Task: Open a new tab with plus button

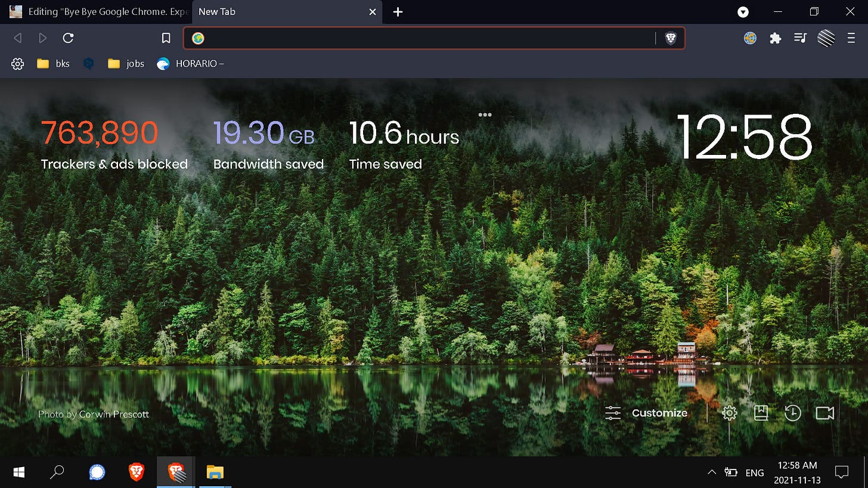Action: pos(398,12)
